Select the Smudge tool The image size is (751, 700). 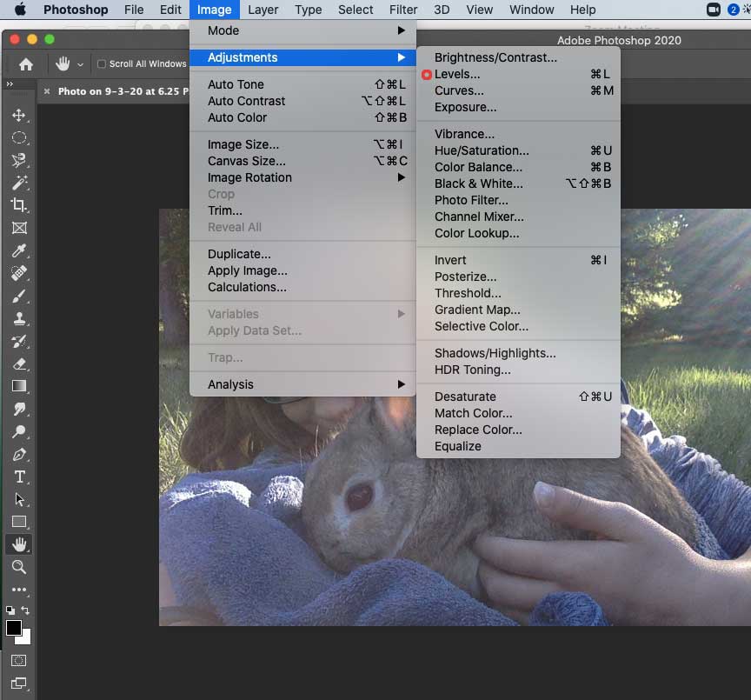(19, 409)
